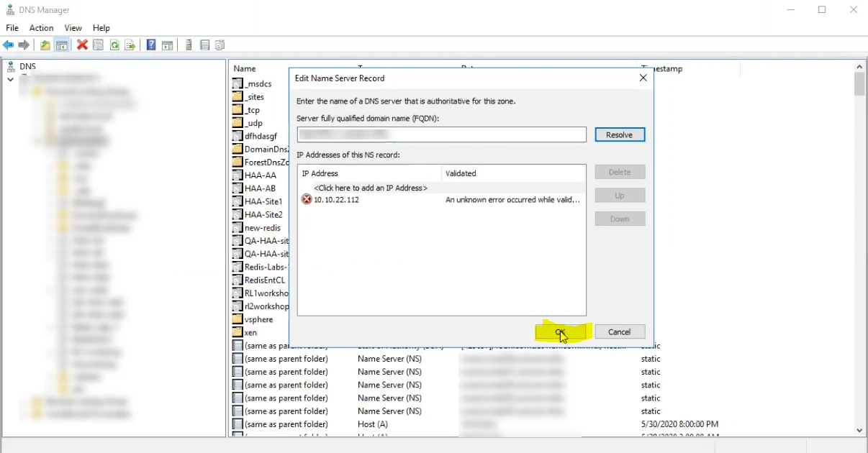Select the DomainDns folder entry
Image resolution: width=868 pixels, height=453 pixels.
coord(261,149)
